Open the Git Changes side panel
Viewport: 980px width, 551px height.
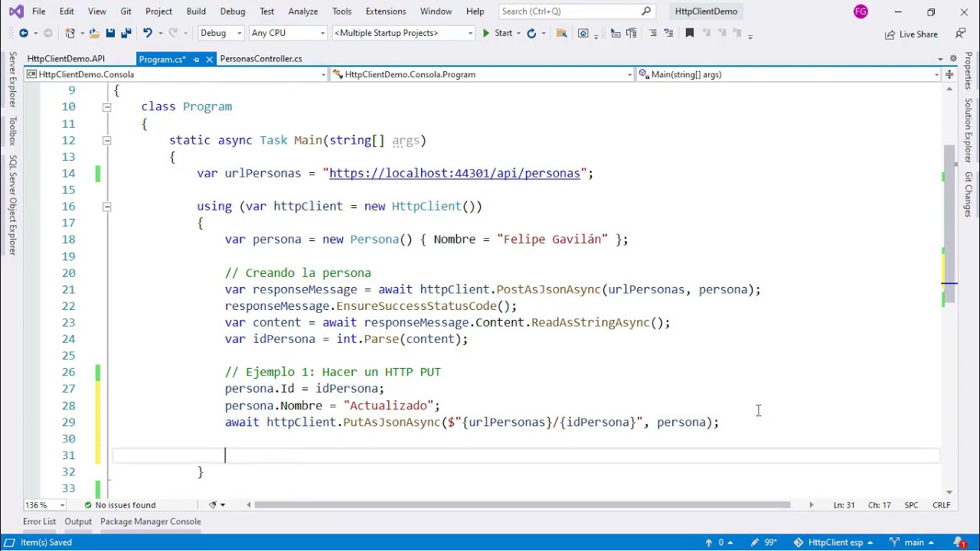969,194
